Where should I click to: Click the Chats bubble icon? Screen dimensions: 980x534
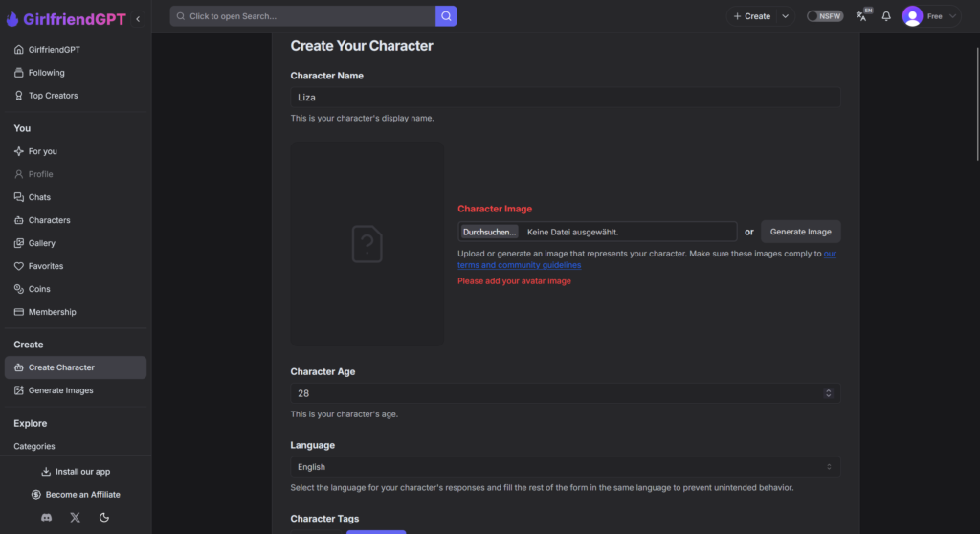19,197
